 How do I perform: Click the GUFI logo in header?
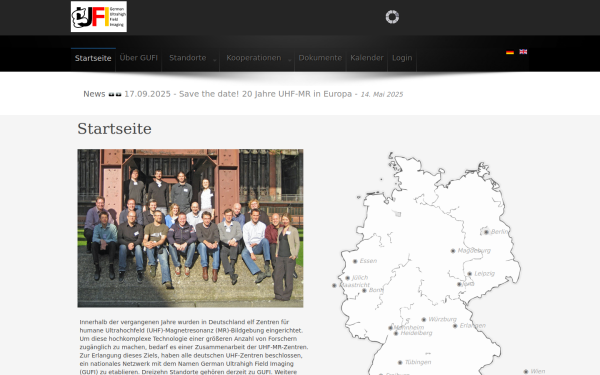(x=99, y=16)
